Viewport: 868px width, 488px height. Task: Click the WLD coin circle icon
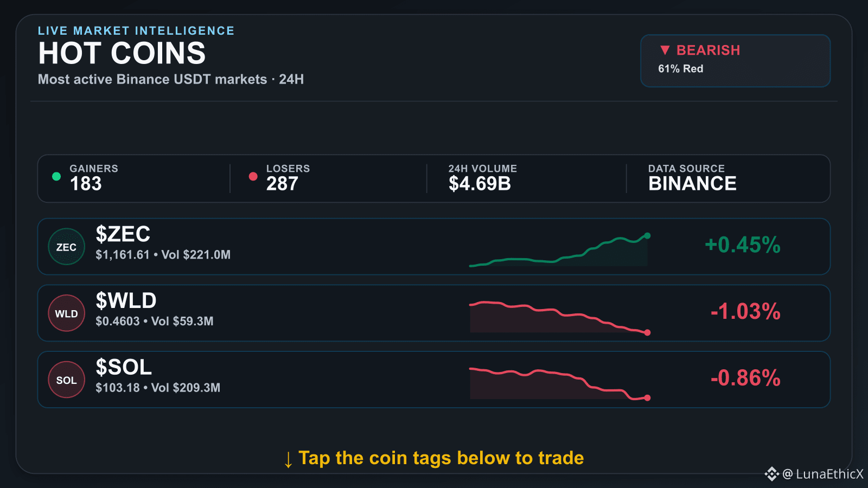[x=67, y=313]
